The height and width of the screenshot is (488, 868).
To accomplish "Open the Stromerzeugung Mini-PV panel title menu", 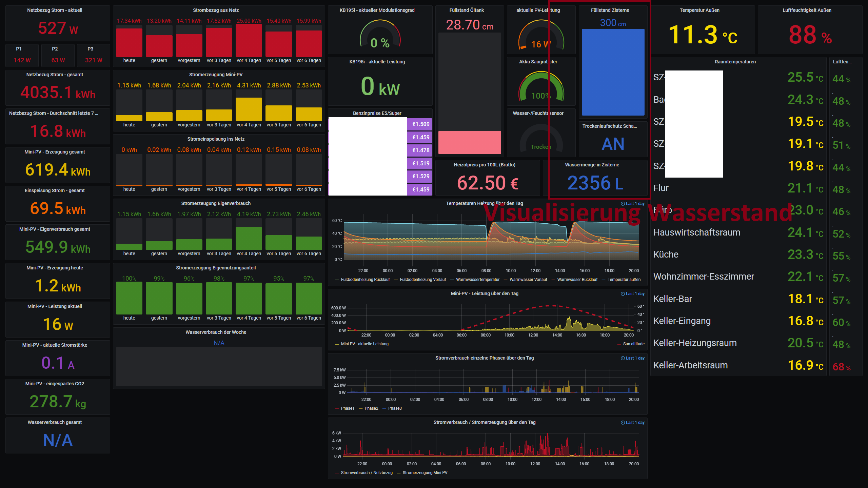I will coord(216,75).
